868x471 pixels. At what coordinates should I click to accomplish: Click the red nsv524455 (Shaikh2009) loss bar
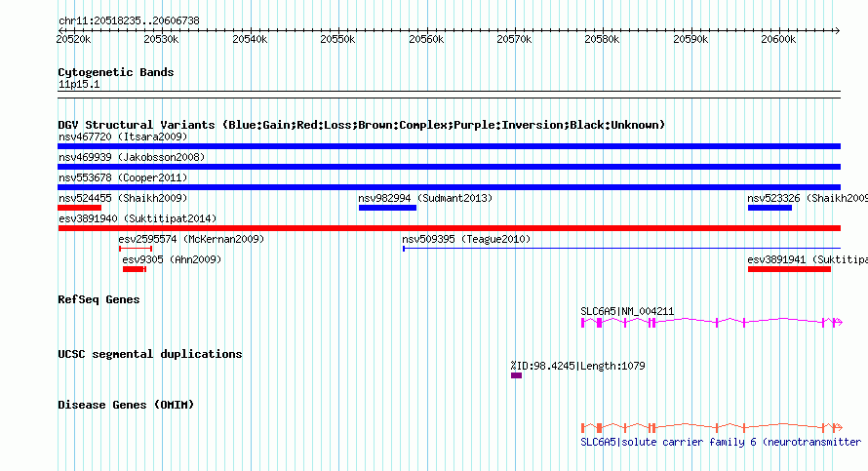[79, 208]
